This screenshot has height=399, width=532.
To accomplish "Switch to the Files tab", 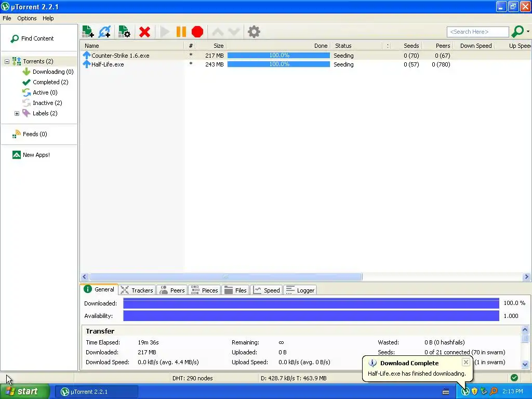I will (x=235, y=290).
